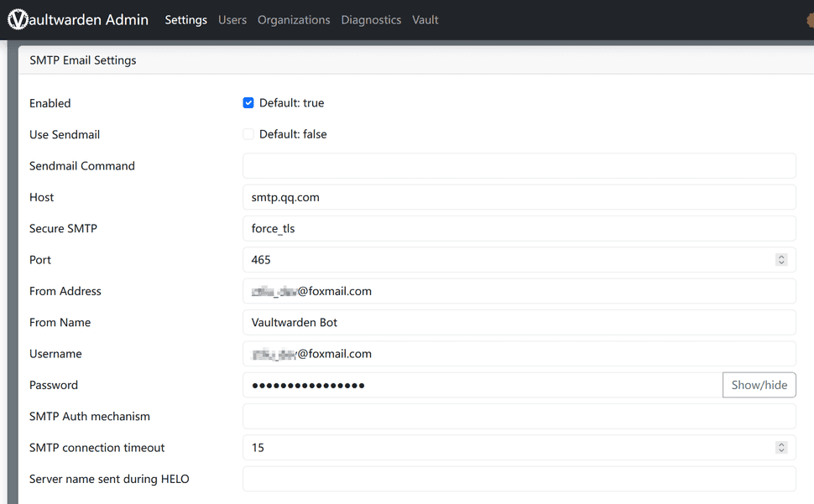Click the Server name HELO field

[x=519, y=479]
